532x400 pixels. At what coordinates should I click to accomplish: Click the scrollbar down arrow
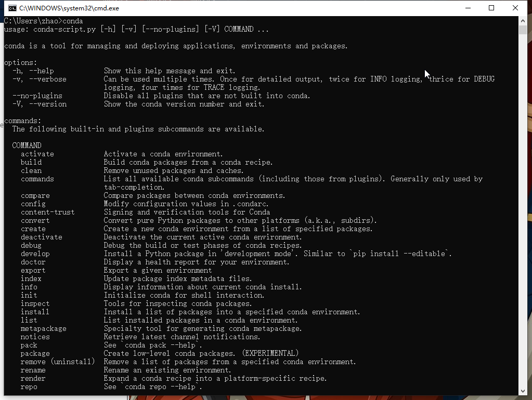click(523, 391)
